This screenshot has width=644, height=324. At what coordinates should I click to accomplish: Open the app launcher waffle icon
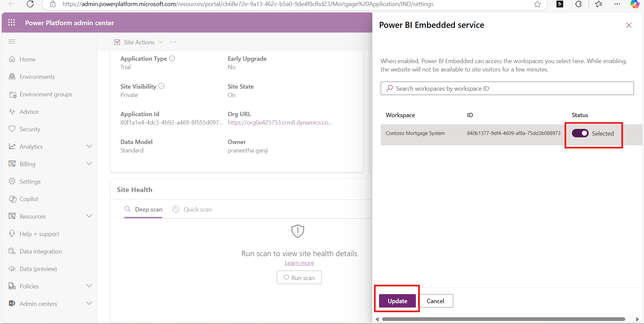pyautogui.click(x=12, y=22)
